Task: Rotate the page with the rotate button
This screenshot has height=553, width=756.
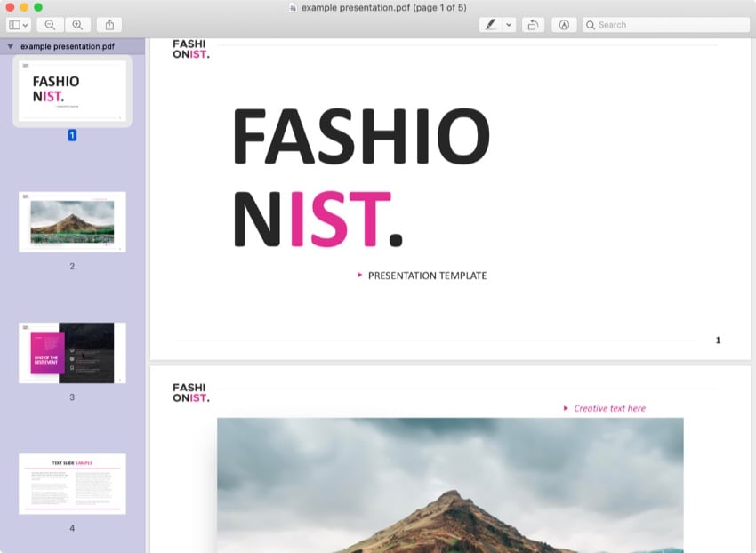Action: point(532,25)
